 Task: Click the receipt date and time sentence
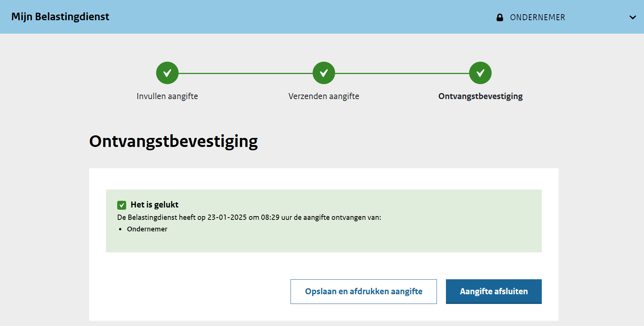pos(249,218)
